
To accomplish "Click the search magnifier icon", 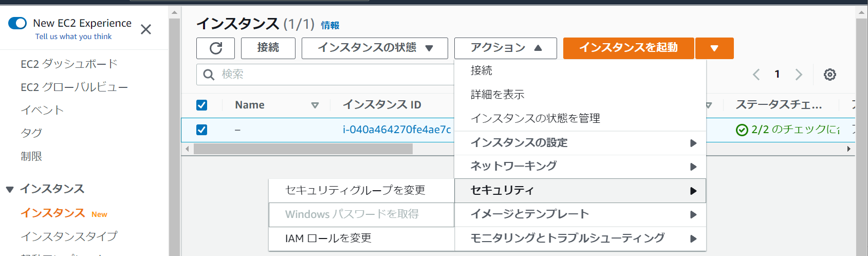I will point(209,75).
